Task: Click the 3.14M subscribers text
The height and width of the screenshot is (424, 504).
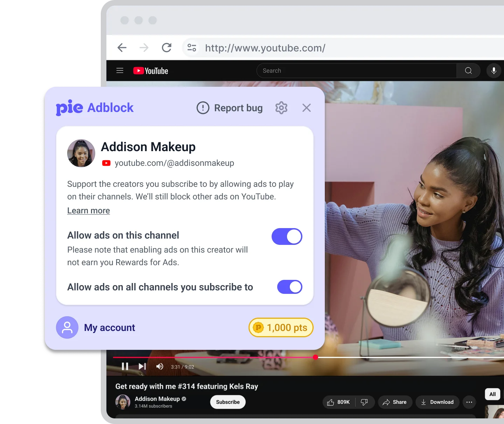Action: coord(153,406)
